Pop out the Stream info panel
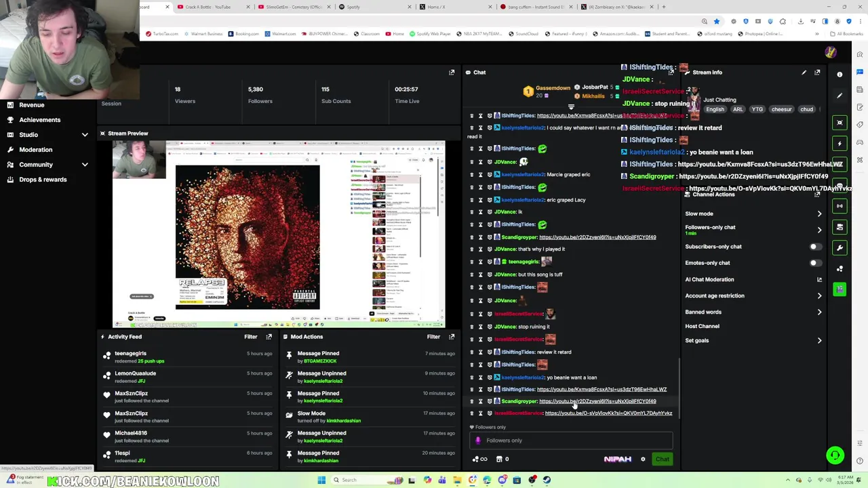Image resolution: width=868 pixels, height=488 pixels. click(x=817, y=73)
